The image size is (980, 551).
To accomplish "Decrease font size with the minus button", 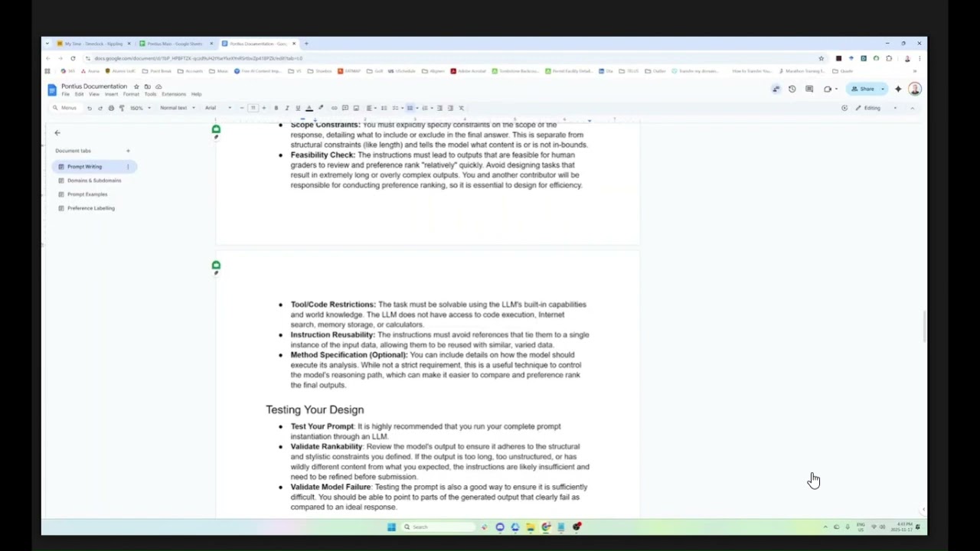I will (x=242, y=108).
